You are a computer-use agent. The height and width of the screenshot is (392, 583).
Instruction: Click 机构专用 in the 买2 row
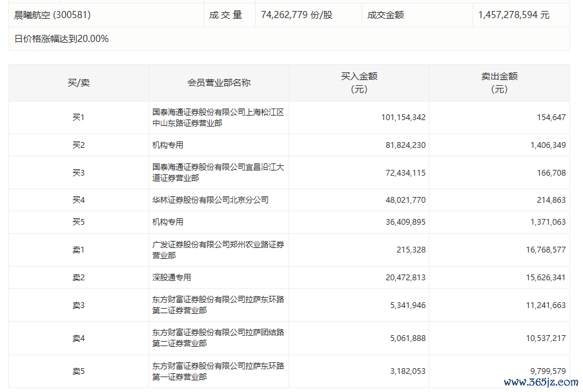click(168, 145)
